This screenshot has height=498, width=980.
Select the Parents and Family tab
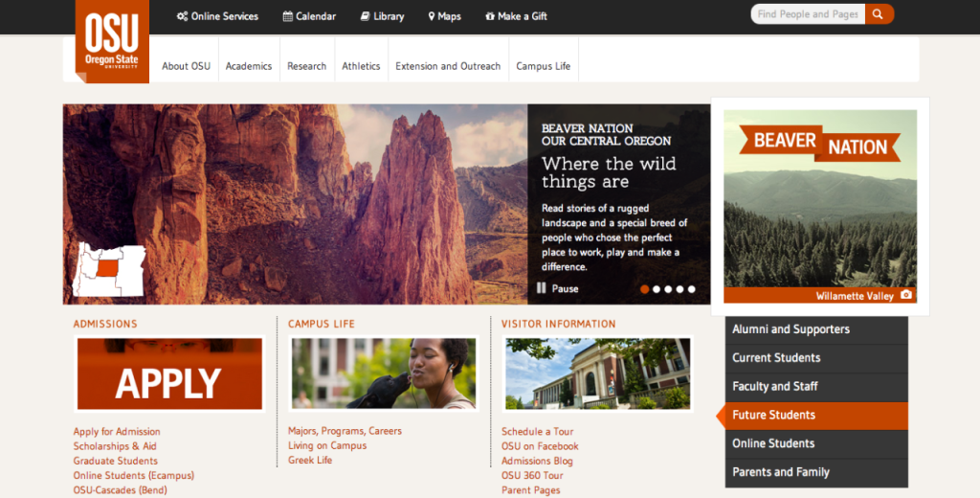point(816,473)
